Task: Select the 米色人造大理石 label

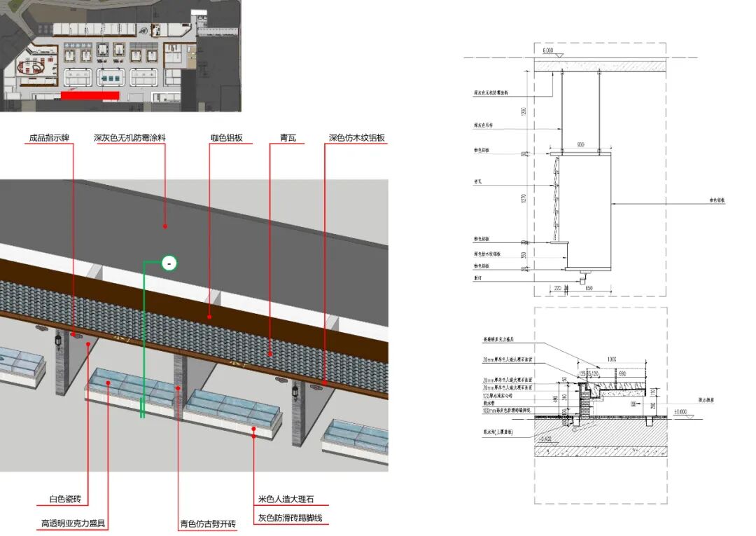Action: [x=286, y=500]
